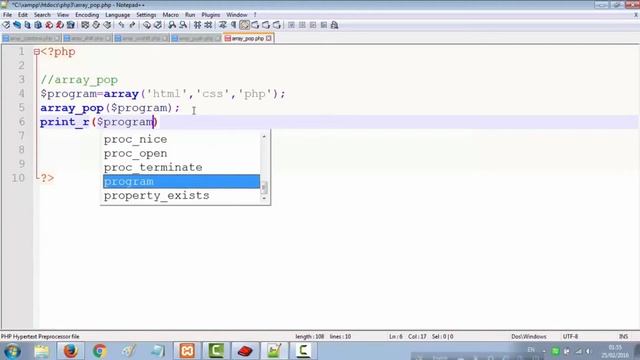Click the Cut toolbar icon

click(x=85, y=25)
